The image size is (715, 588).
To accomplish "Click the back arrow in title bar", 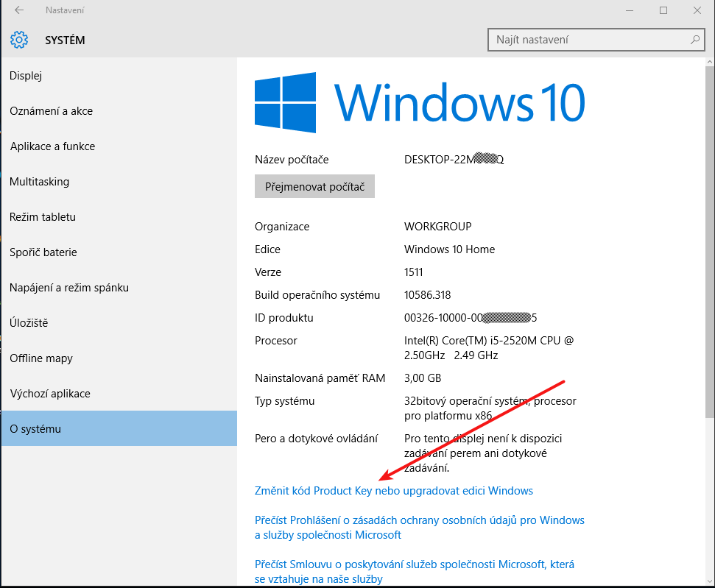I will tap(18, 10).
